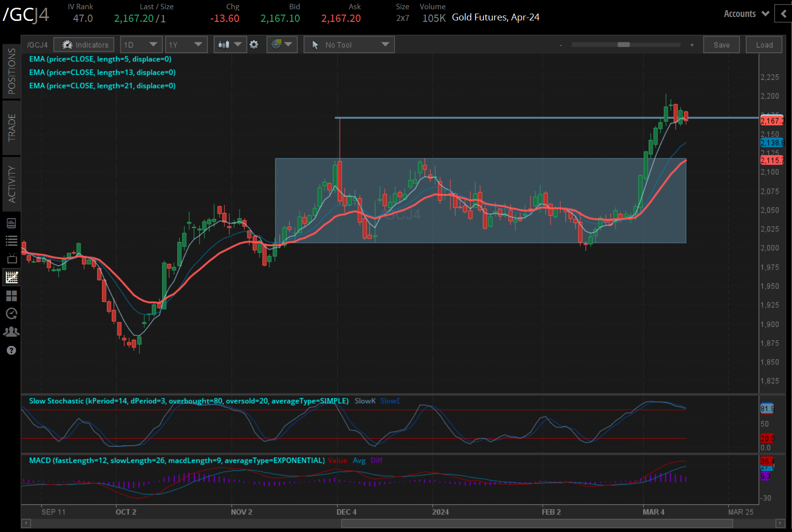Screen dimensions: 792x532
Task: Open the book-with-chart icon in sidebar
Action: (12, 223)
